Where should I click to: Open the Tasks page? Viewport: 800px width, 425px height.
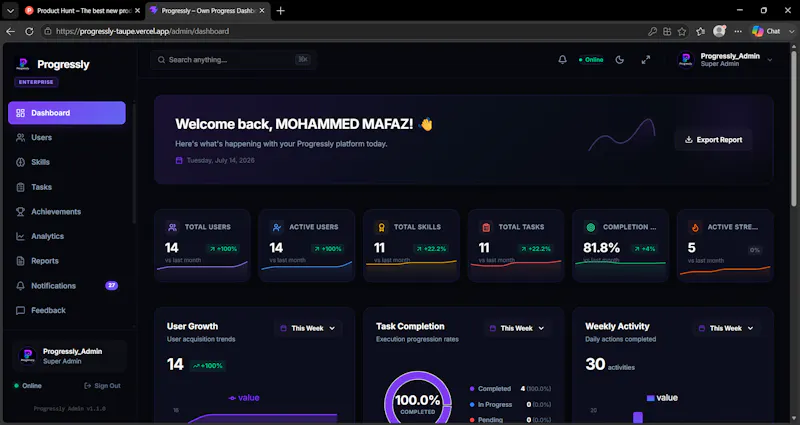tap(67, 187)
